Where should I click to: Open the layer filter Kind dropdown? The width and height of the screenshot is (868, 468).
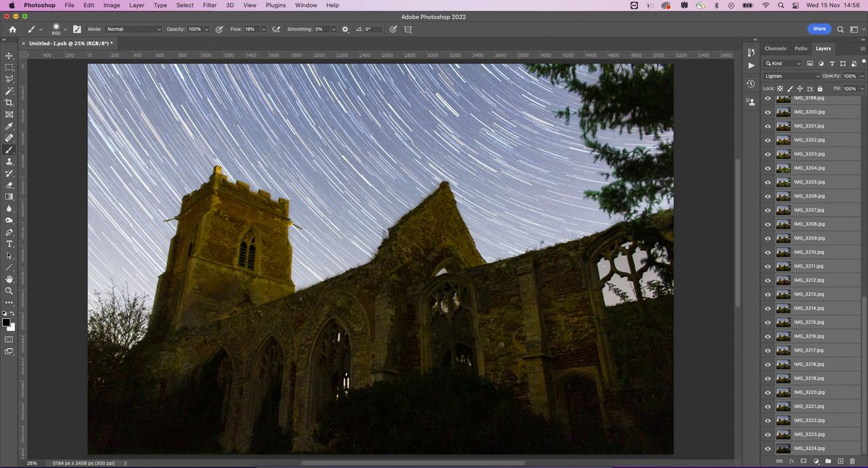pos(785,64)
